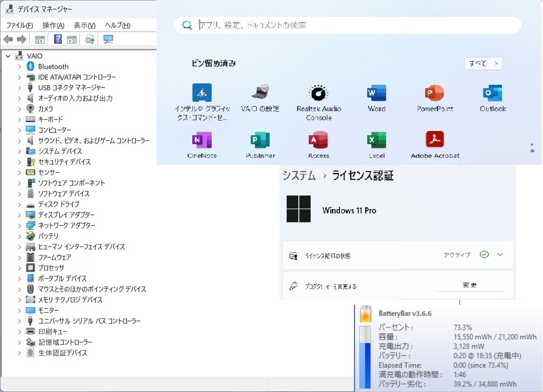
Task: Launch Word from pinned apps
Action: coord(377,93)
